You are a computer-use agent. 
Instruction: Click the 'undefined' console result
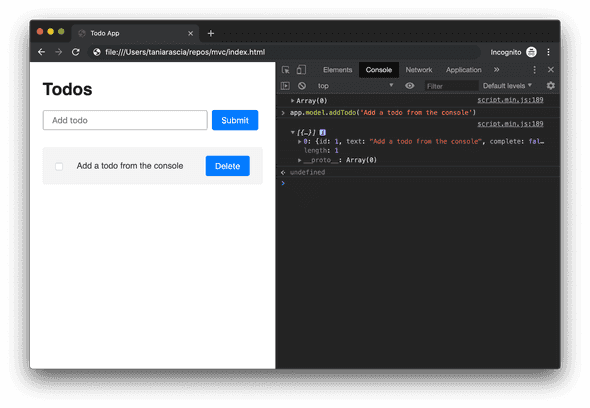coord(307,172)
